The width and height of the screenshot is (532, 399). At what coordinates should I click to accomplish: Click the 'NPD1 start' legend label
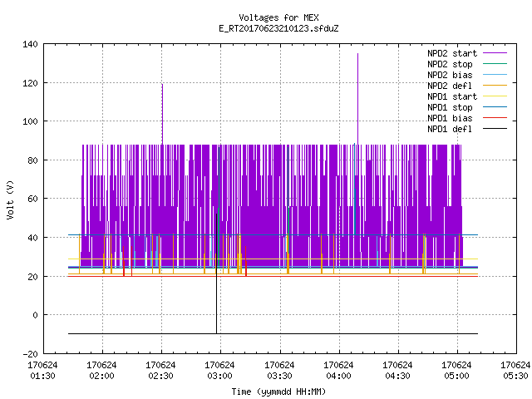click(x=452, y=96)
